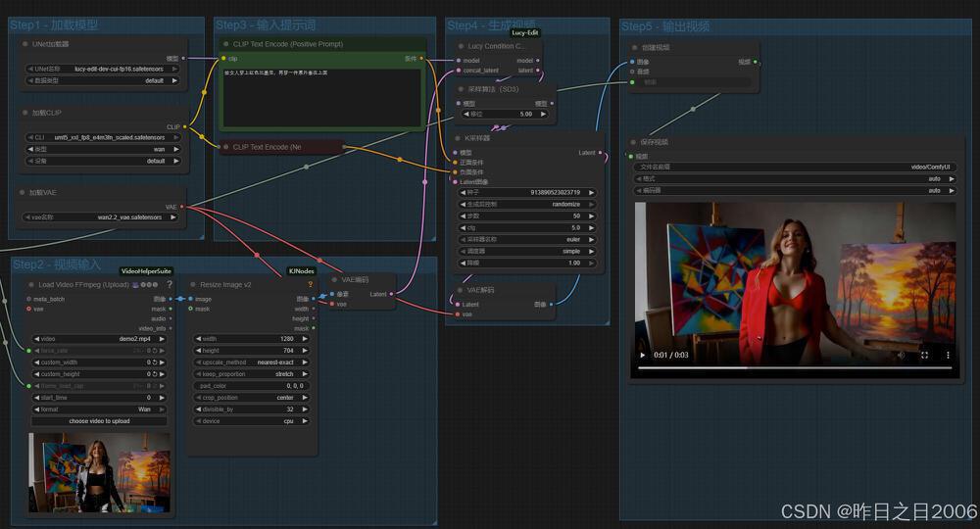Mute the output video via the speaker icon

coord(902,355)
